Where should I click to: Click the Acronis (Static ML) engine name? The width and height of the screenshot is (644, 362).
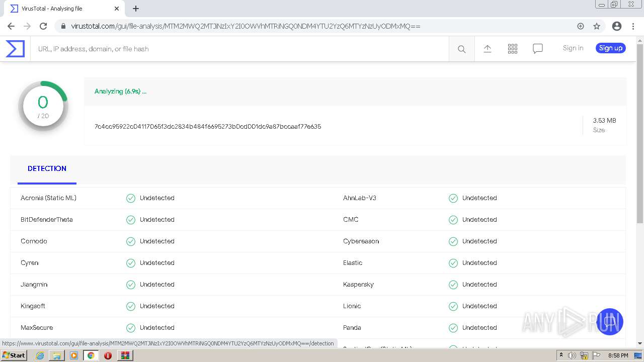(48, 198)
